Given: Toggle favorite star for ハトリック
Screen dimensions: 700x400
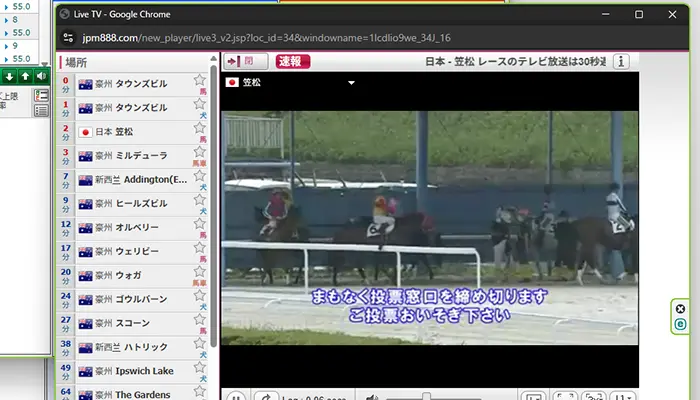Looking at the screenshot, I should (200, 343).
